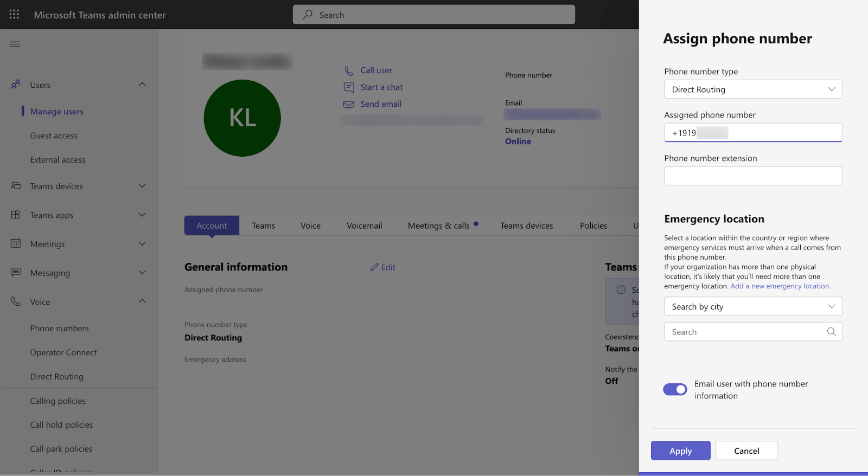The image size is (868, 476).
Task: Click the Send email envelope icon
Action: click(x=349, y=104)
